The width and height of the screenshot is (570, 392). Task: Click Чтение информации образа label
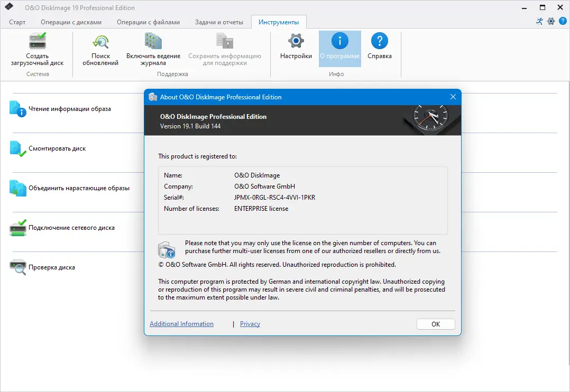[x=70, y=109]
